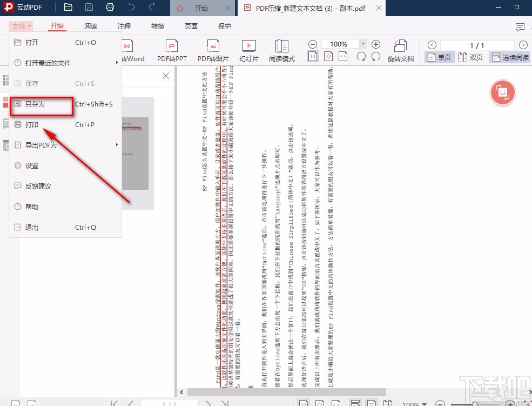Collapse the 文件 dropdown menu
Image resolution: width=532 pixels, height=406 pixels.
(22, 26)
